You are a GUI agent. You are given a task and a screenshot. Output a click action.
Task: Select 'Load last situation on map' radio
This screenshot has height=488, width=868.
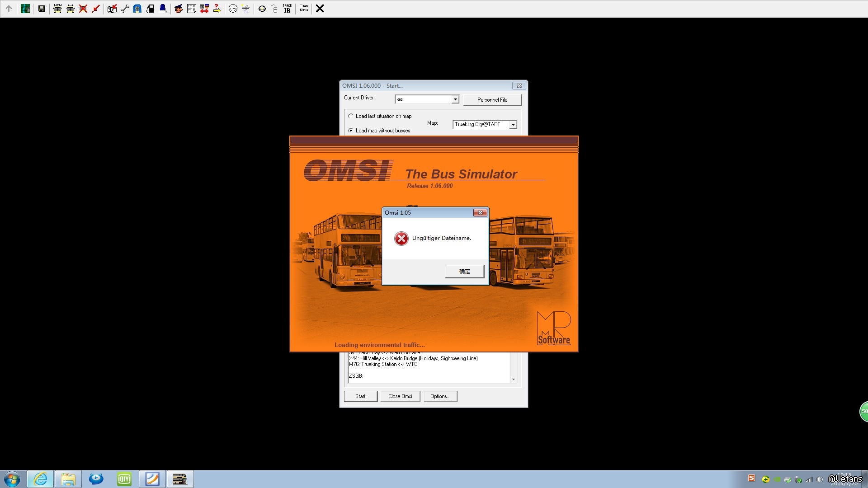(351, 116)
